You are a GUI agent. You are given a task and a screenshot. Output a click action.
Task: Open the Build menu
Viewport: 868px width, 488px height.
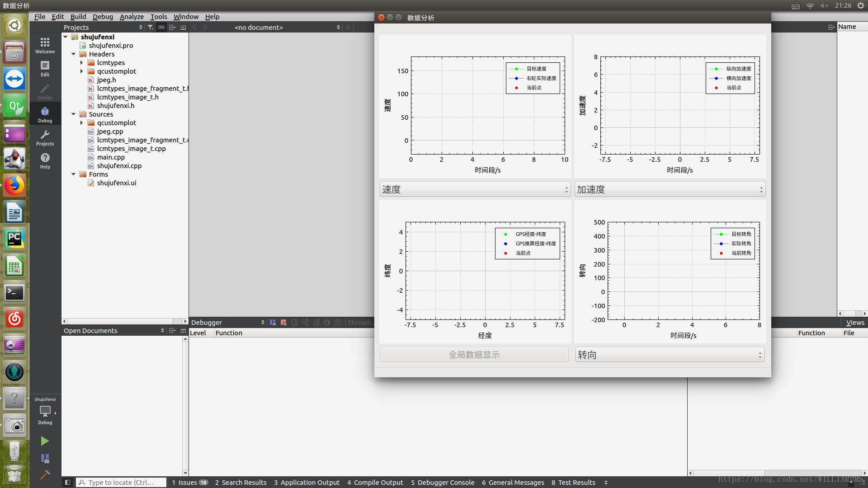[x=78, y=17]
